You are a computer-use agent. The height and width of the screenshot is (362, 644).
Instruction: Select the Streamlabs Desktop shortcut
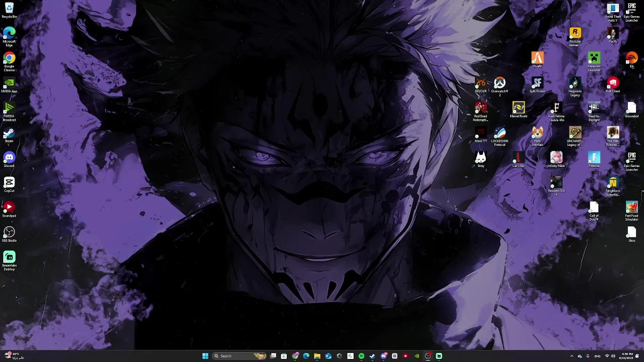tap(9, 261)
